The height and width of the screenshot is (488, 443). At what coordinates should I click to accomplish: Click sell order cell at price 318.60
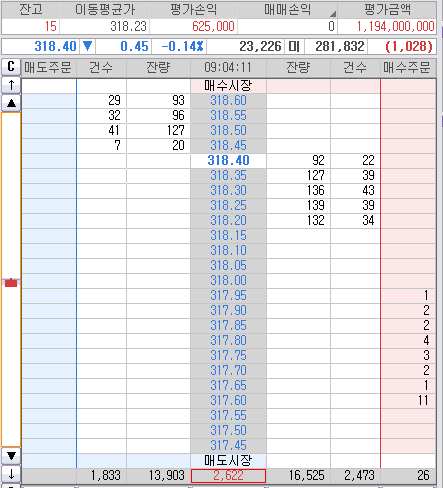pos(49,101)
